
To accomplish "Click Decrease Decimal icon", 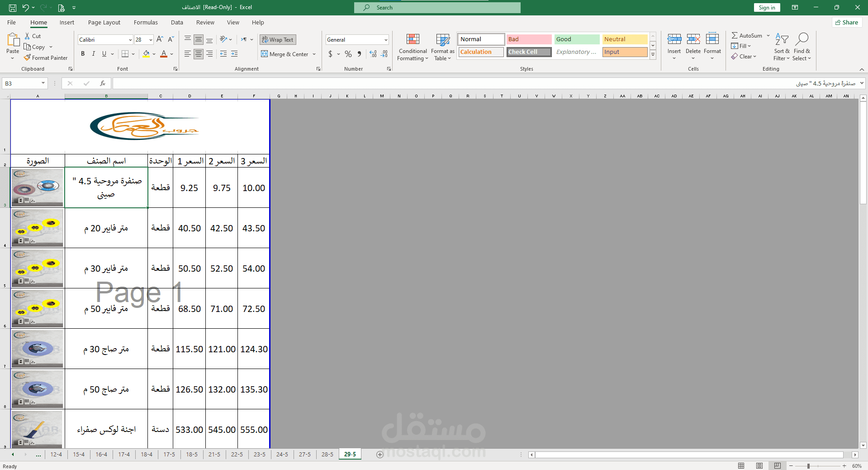I will [384, 54].
